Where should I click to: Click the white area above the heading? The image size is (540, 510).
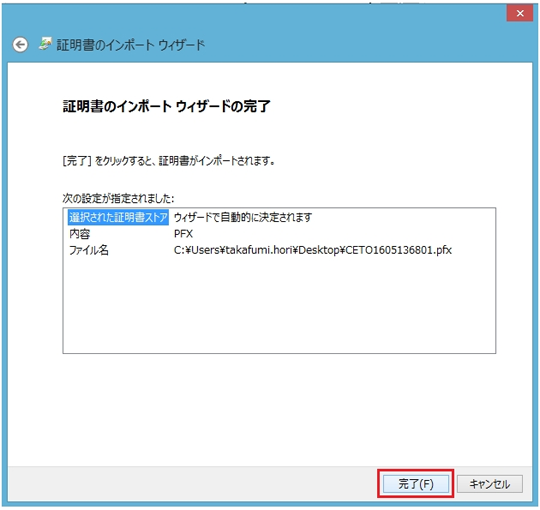(x=270, y=79)
